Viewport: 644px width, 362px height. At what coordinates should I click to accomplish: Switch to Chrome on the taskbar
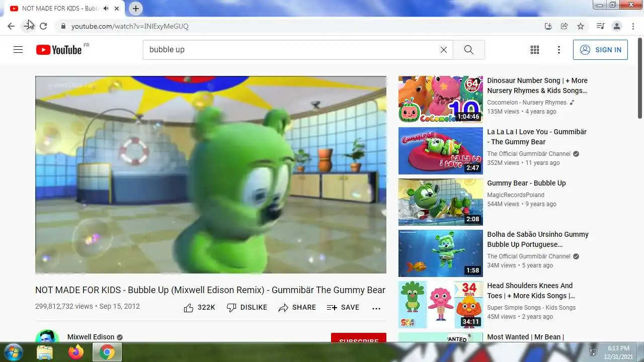point(107,352)
